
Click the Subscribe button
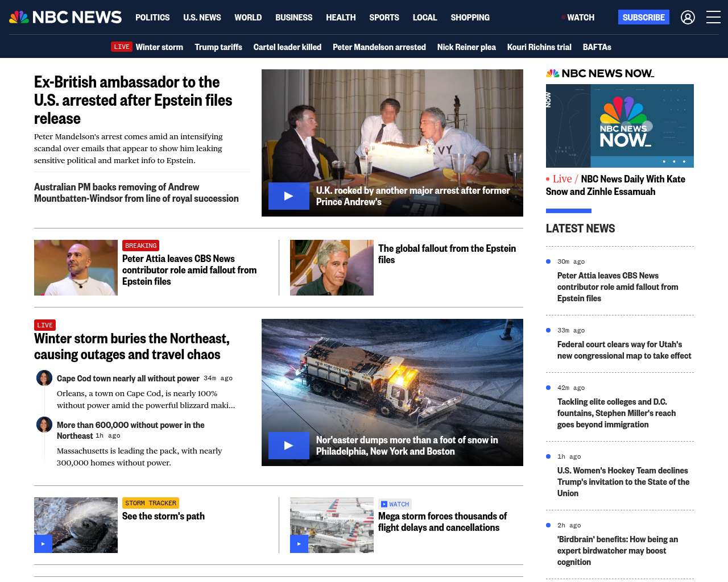(643, 18)
